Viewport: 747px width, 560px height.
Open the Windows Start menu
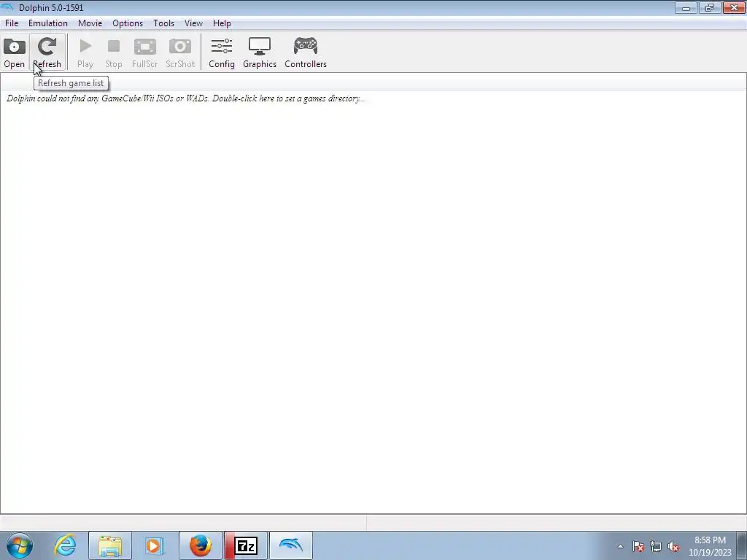20,545
